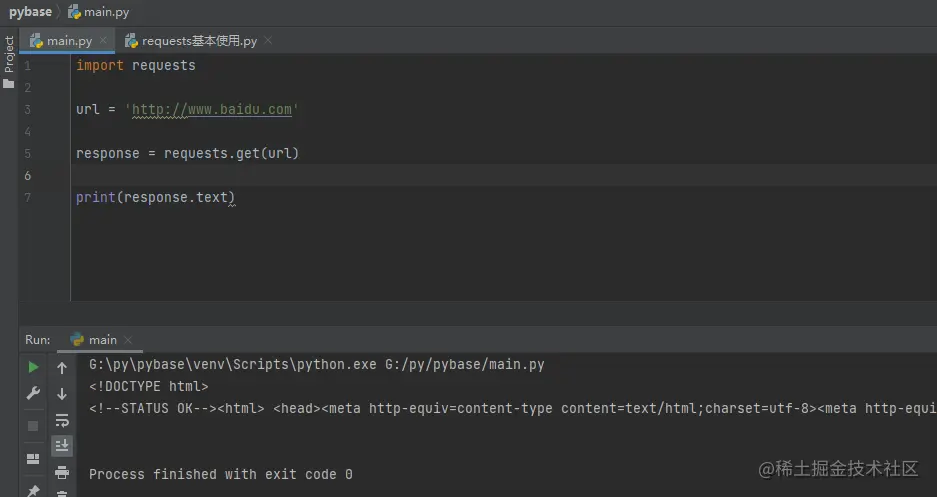This screenshot has width=937, height=497.
Task: Close the requests基本使用.py tab
Action: (x=268, y=41)
